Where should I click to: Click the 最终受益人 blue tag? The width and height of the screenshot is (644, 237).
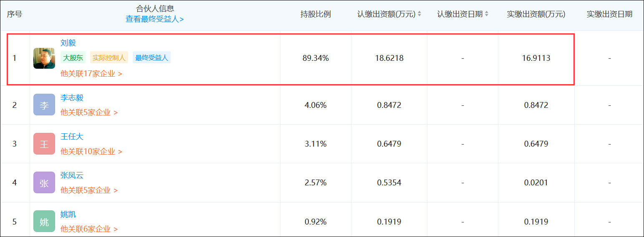click(x=152, y=58)
